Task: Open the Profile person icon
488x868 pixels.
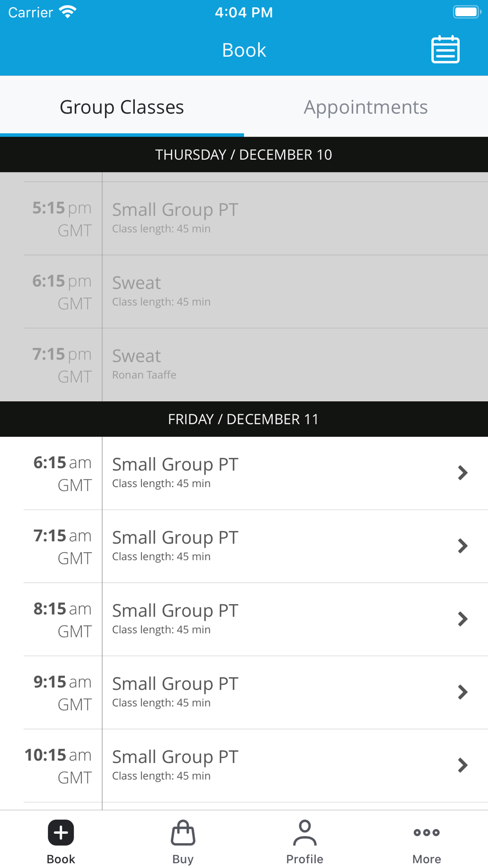Action: (x=305, y=832)
